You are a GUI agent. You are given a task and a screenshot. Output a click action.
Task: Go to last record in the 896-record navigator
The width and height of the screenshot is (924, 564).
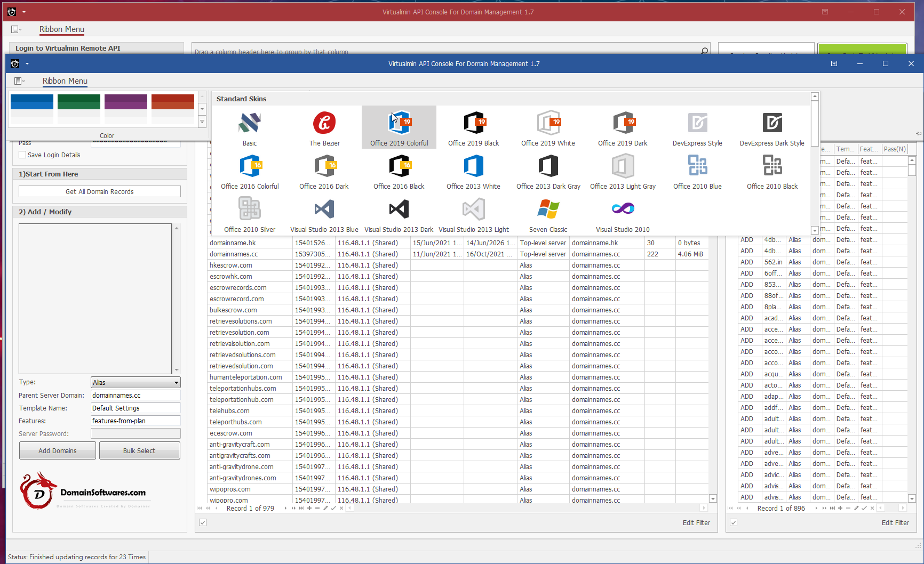pos(832,508)
